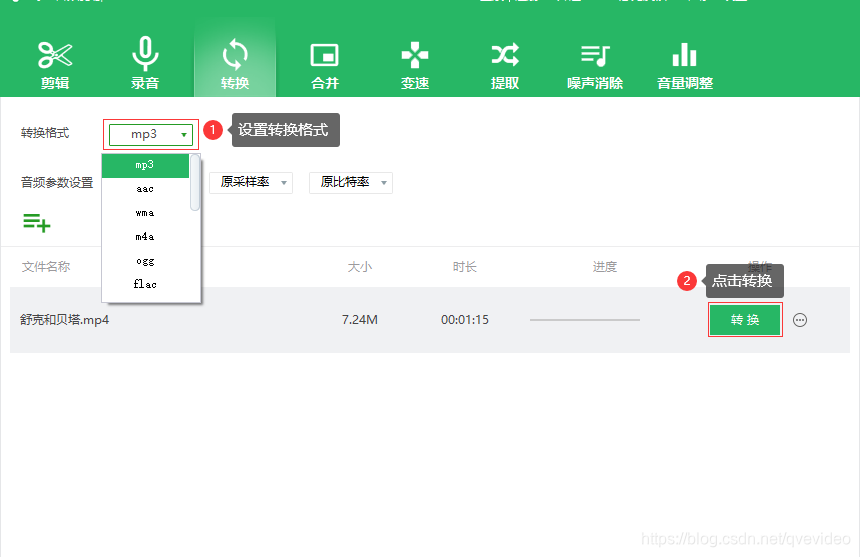Open the 音量调整 volume adjust tool
860x557 pixels.
point(684,64)
